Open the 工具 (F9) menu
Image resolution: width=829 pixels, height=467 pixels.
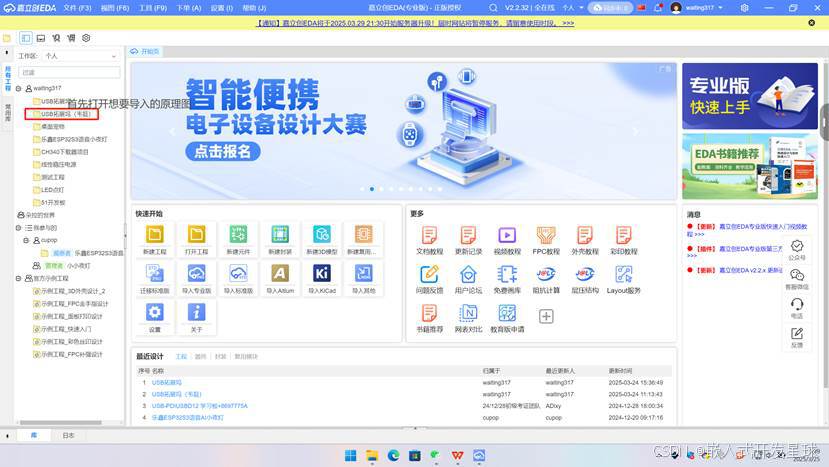coord(153,8)
